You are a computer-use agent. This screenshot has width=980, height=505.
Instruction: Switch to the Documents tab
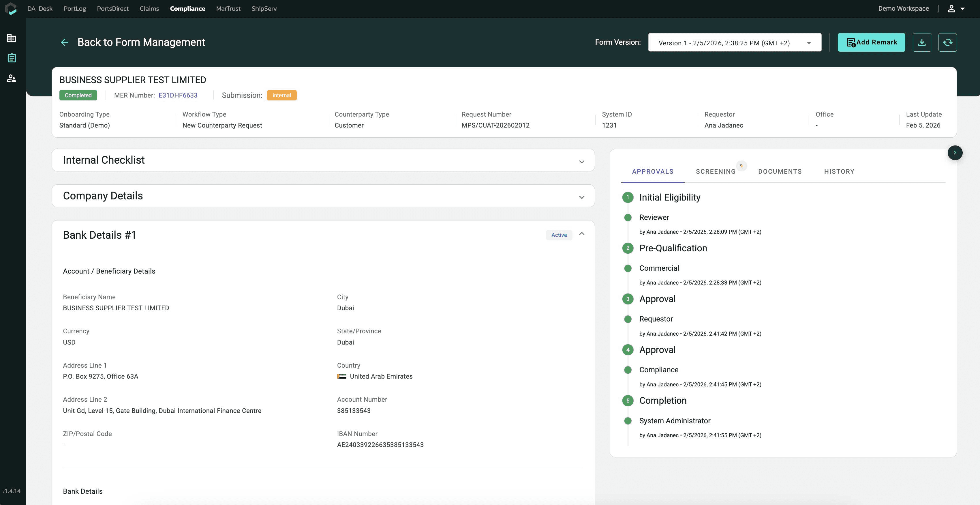point(780,172)
